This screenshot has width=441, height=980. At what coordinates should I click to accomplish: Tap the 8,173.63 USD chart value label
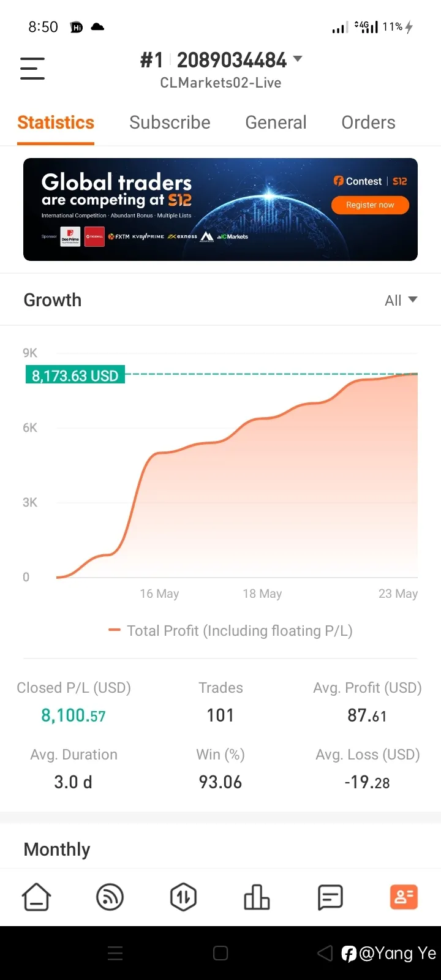75,375
